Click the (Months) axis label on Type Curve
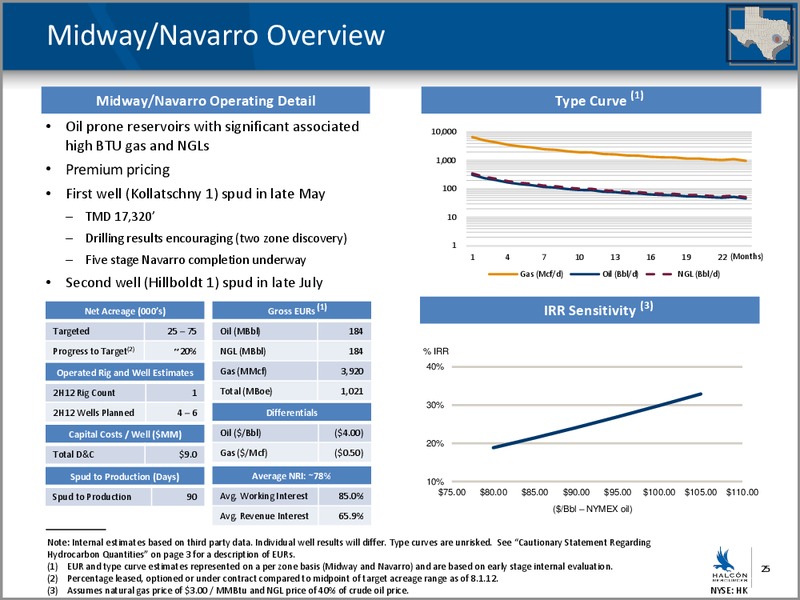 746,256
